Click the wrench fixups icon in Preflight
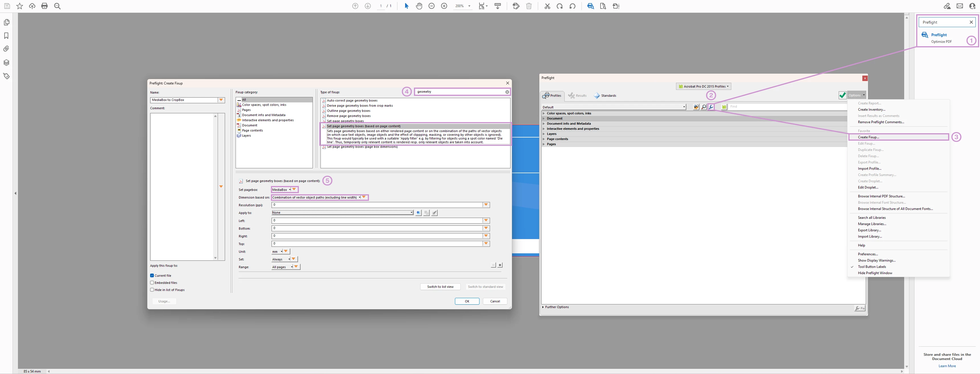 (x=711, y=107)
